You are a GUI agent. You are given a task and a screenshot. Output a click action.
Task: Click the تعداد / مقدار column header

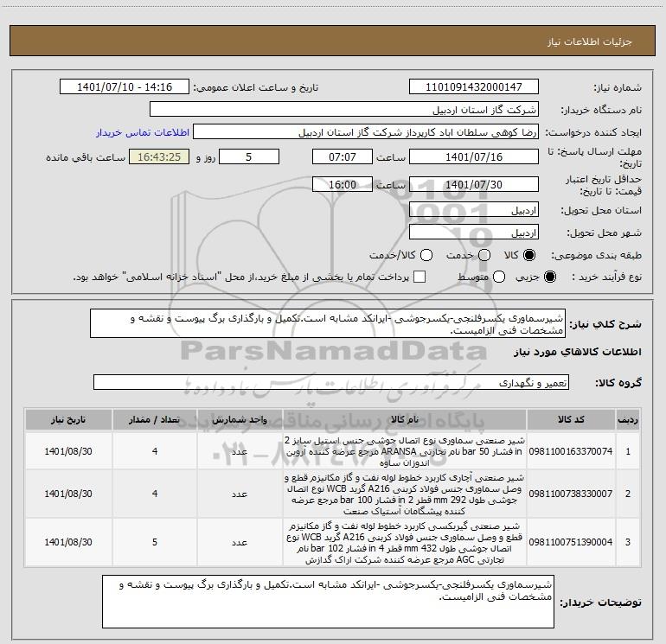[x=155, y=420]
